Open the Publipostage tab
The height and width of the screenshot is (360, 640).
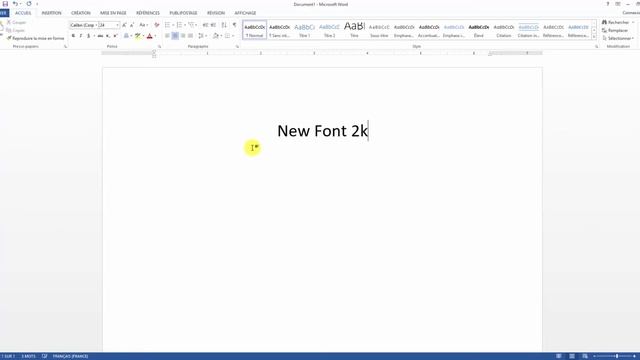(183, 13)
